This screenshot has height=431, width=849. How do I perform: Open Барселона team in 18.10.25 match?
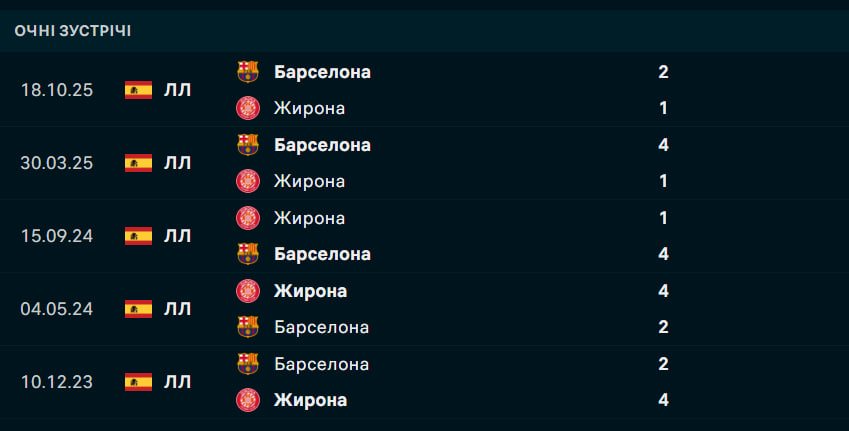[x=322, y=72]
